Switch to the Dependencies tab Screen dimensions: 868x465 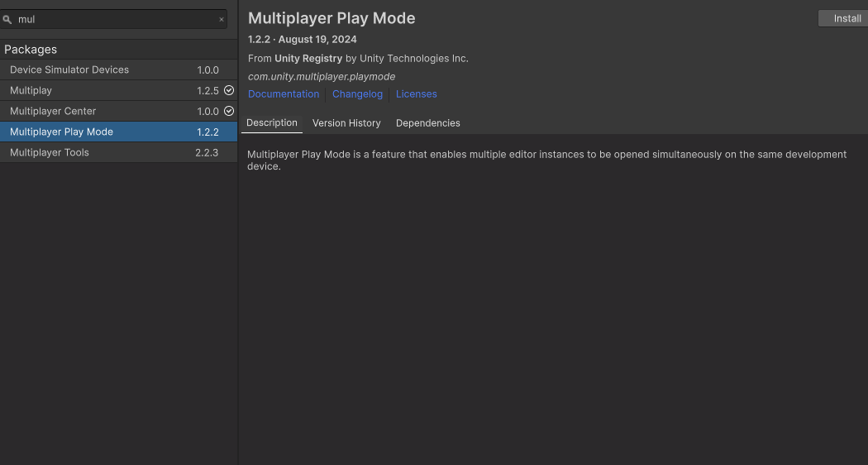click(x=428, y=123)
